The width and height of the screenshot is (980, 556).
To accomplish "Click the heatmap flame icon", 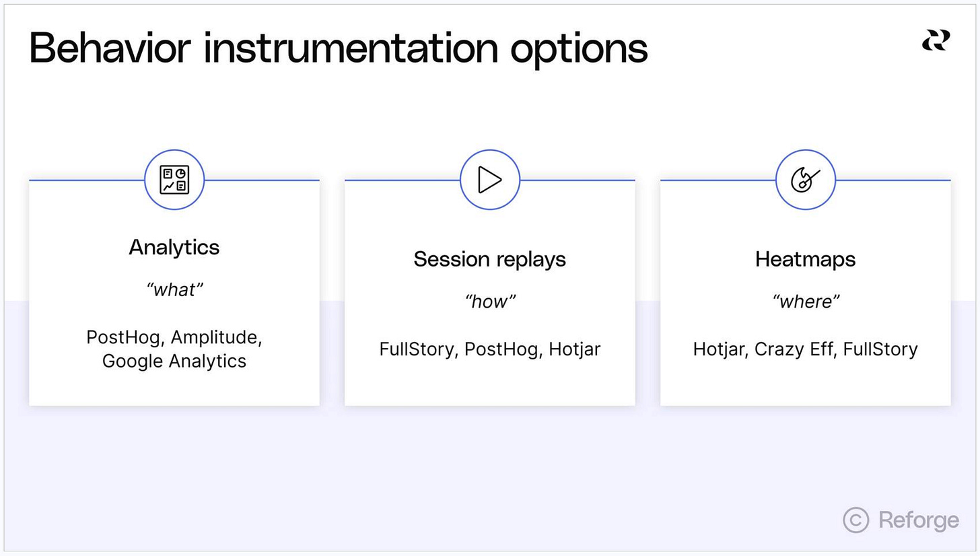I will pos(805,180).
